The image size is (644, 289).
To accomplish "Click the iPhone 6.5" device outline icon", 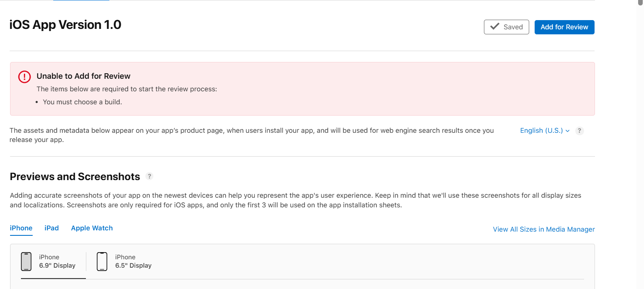I will (x=102, y=262).
